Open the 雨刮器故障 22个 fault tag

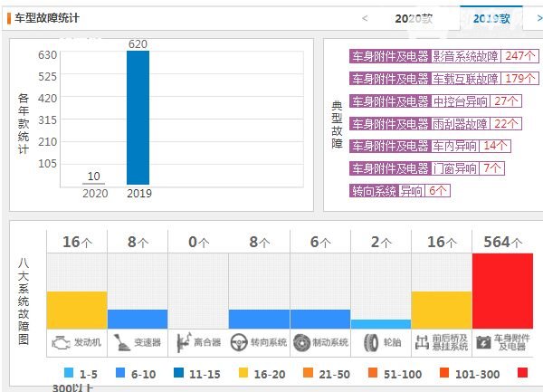(x=435, y=124)
